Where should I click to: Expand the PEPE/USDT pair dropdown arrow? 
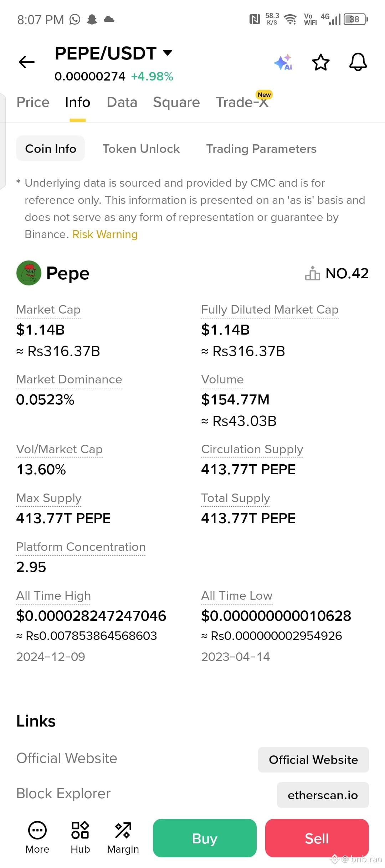click(168, 53)
